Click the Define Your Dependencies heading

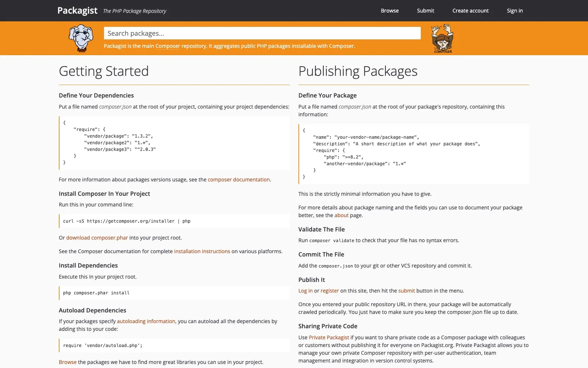point(96,95)
